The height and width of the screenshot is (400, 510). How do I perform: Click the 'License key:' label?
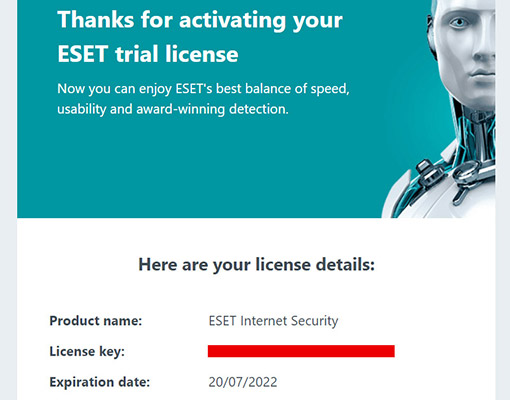click(87, 351)
